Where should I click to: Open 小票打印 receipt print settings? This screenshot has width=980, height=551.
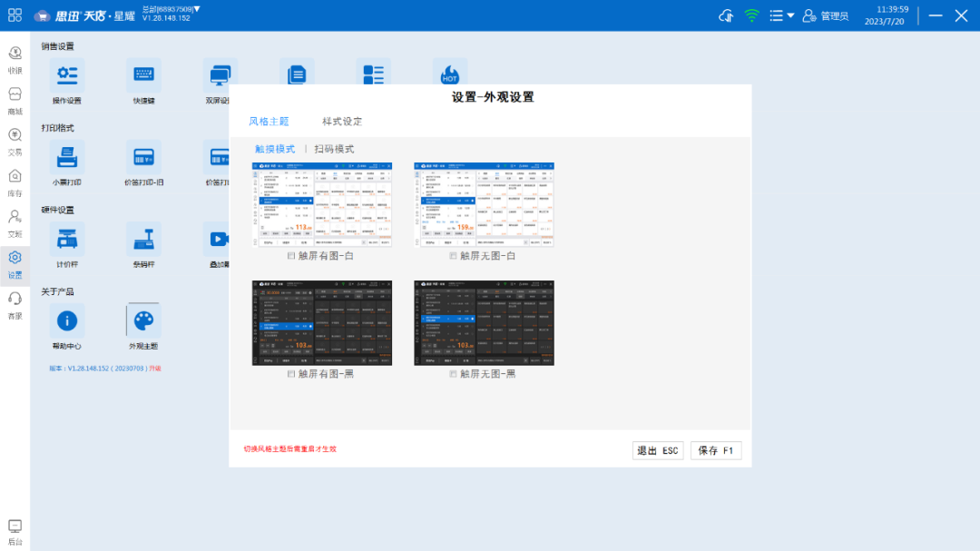[66, 159]
